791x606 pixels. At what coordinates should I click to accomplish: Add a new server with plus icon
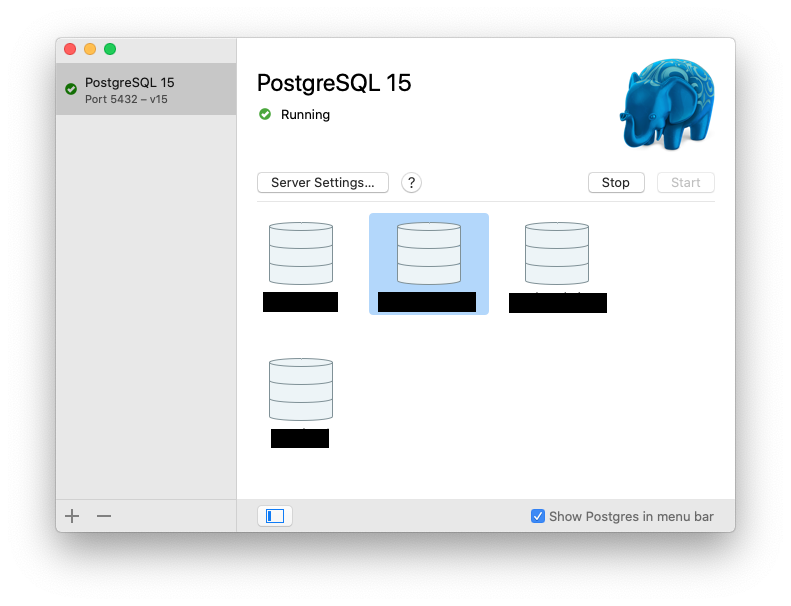click(x=72, y=516)
